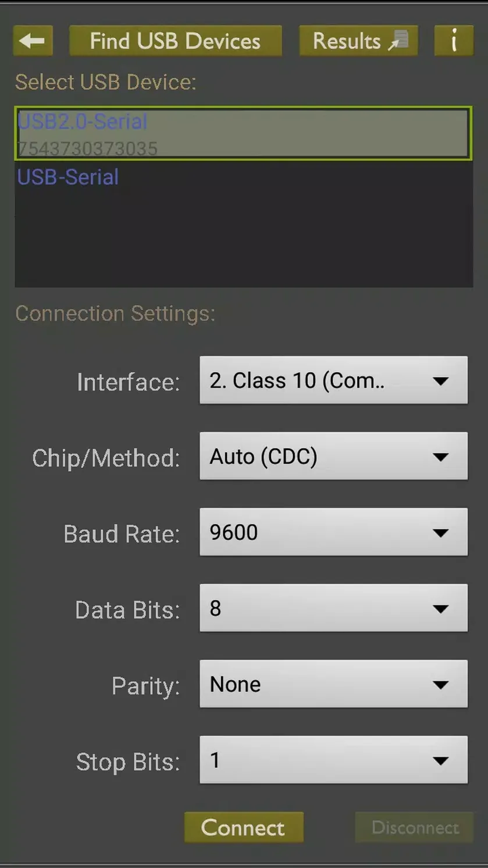Select the USB2.0-Serial device entry

pos(243,133)
